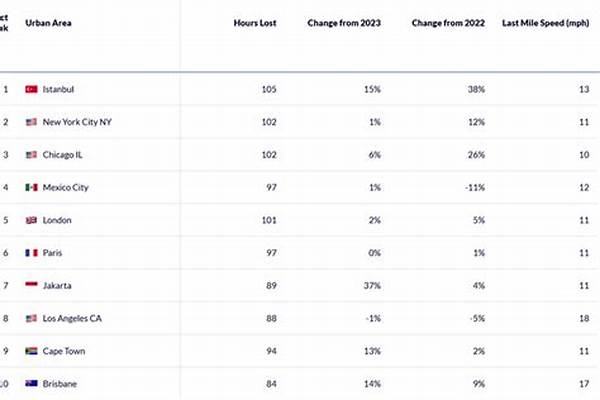
Task: Click the US flag next to New York City
Action: [x=31, y=122]
